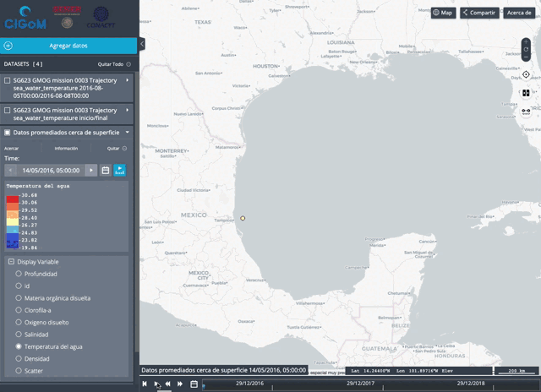Enable the first SG623 GMOG trajectory dataset checkbox

pyautogui.click(x=8, y=80)
